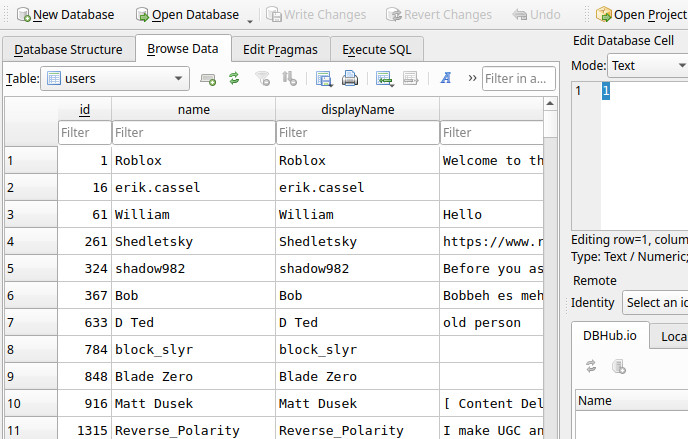This screenshot has width=688, height=439.
Task: Select id cell '1315'
Action: [85, 430]
